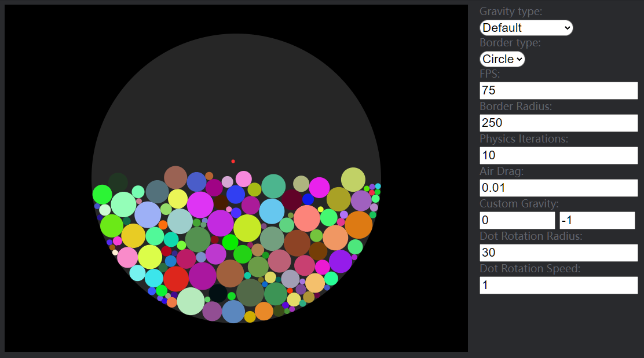Viewport: 644px width, 358px height.
Task: Open the Gravity type dropdown
Action: click(x=526, y=28)
